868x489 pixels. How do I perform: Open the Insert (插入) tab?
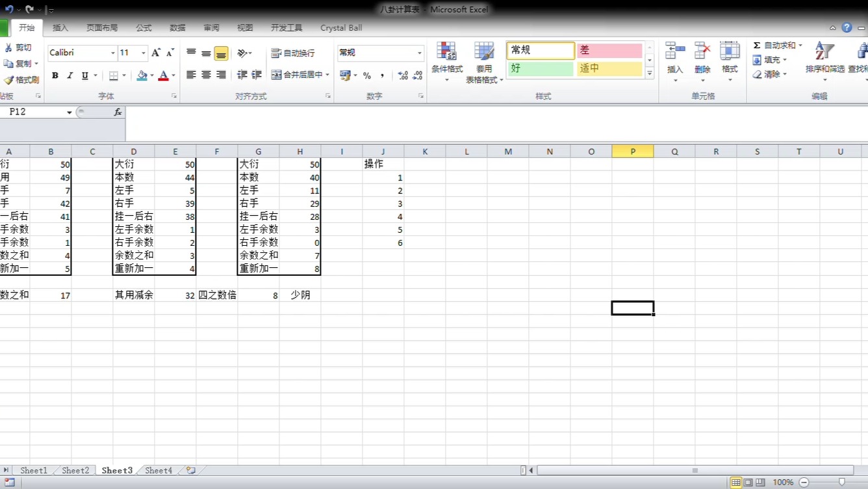coord(60,28)
